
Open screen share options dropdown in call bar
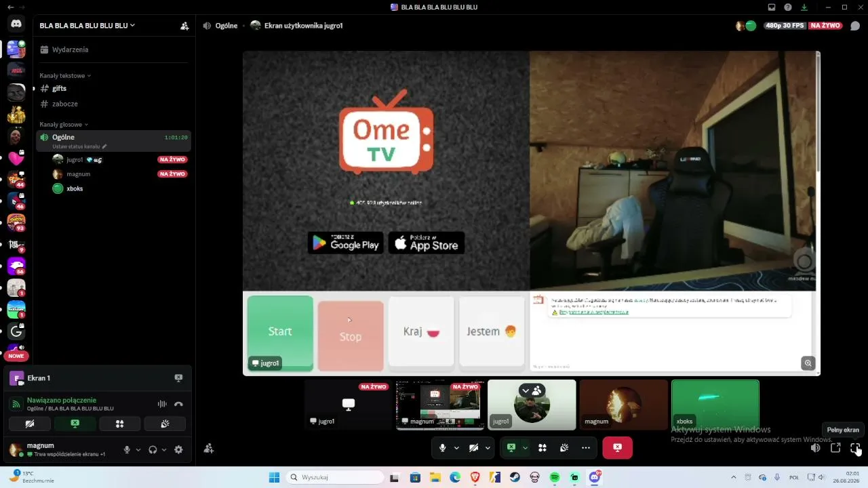pos(525,448)
